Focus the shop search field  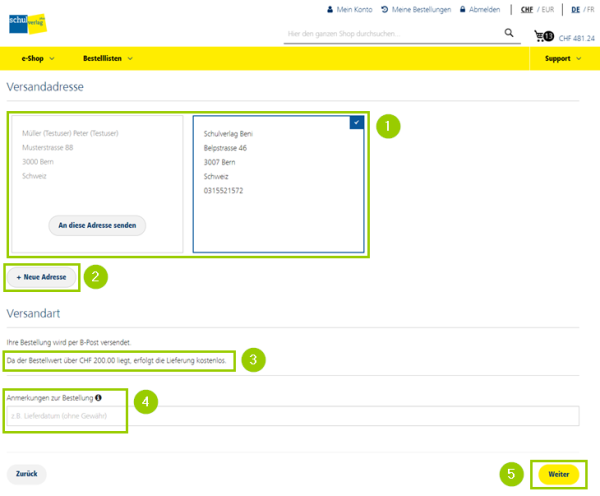pyautogui.click(x=390, y=34)
